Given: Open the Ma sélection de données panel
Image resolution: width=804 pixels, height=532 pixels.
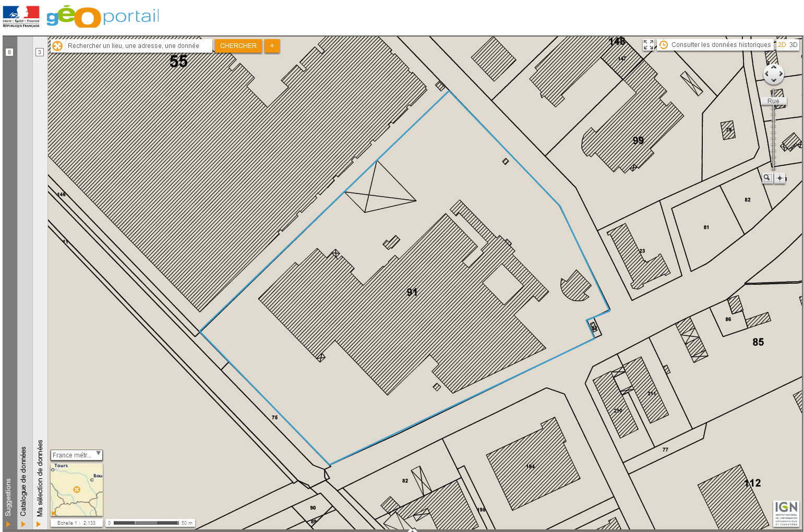Looking at the screenshot, I should (x=39, y=524).
